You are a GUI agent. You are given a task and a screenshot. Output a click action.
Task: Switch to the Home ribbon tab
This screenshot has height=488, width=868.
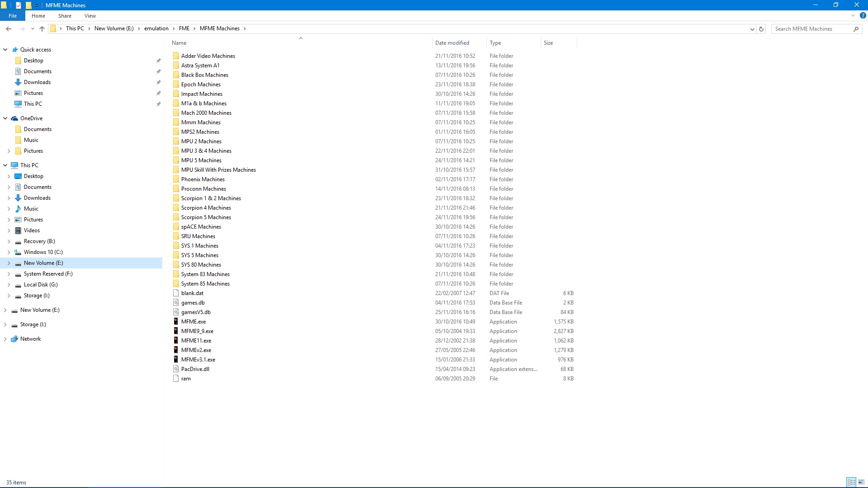point(38,16)
